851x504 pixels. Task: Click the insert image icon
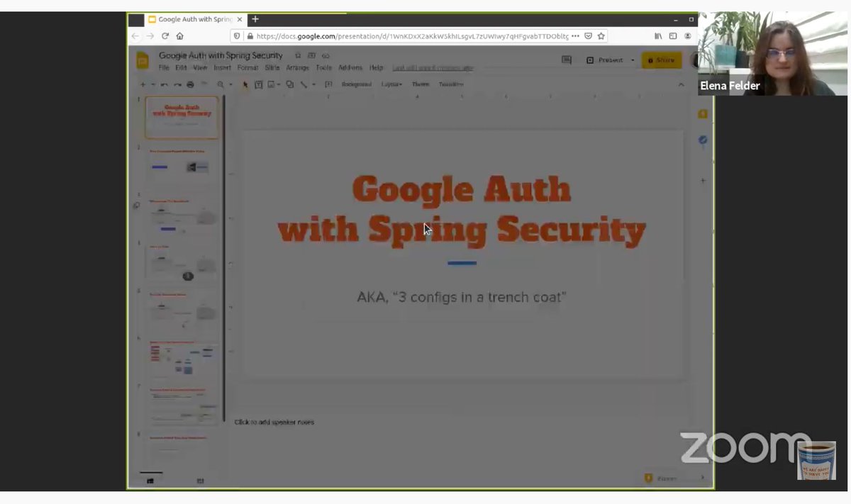pyautogui.click(x=271, y=84)
